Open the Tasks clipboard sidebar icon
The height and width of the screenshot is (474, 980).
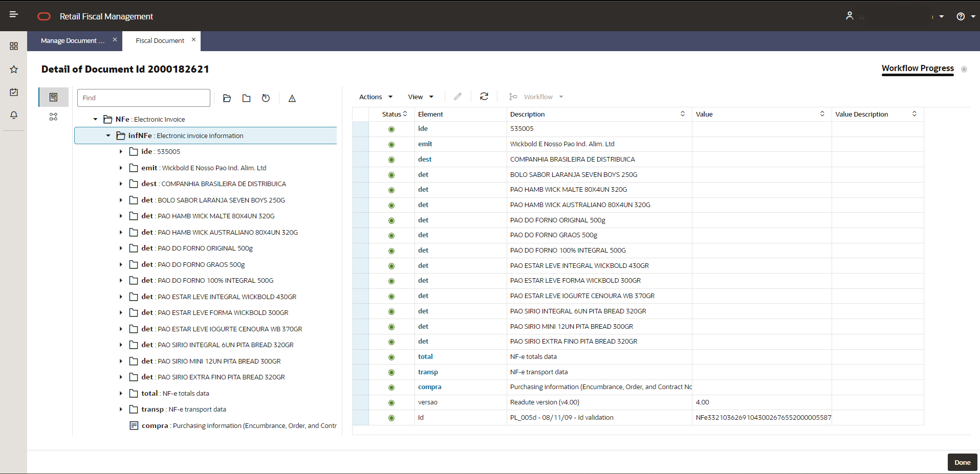[14, 92]
